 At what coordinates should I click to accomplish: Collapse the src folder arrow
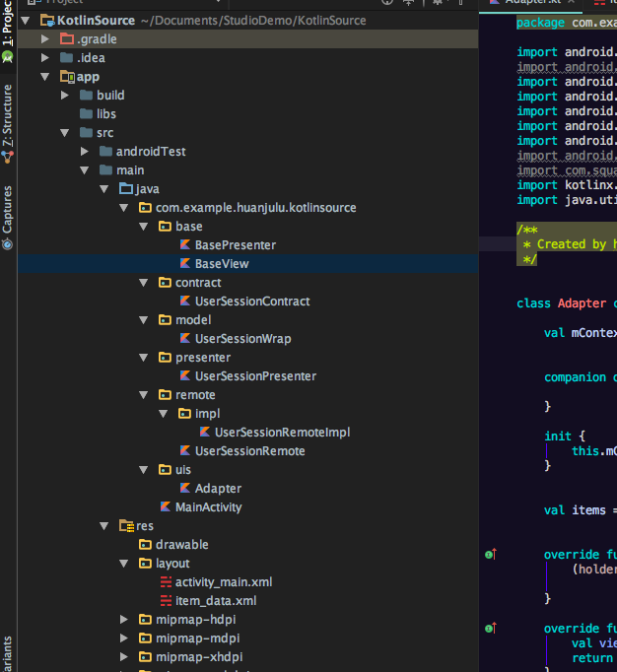click(64, 133)
